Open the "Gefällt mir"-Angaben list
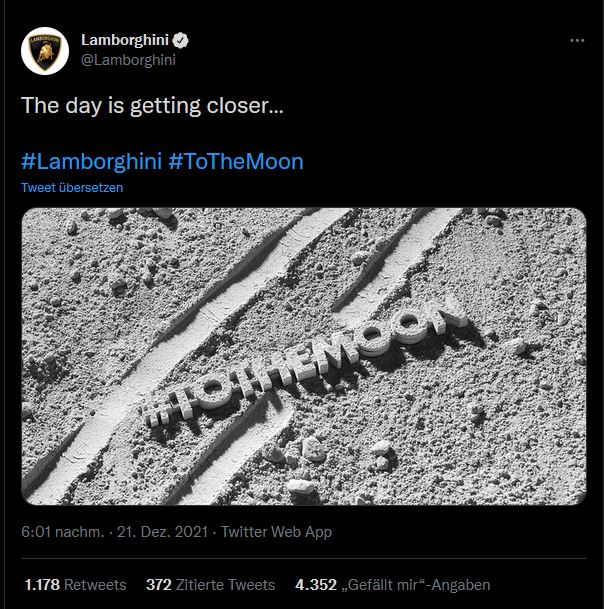 418,585
